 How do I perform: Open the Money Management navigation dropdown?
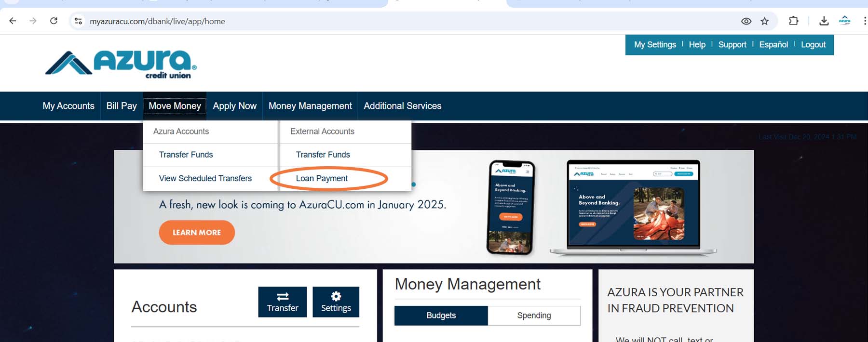[x=310, y=106]
